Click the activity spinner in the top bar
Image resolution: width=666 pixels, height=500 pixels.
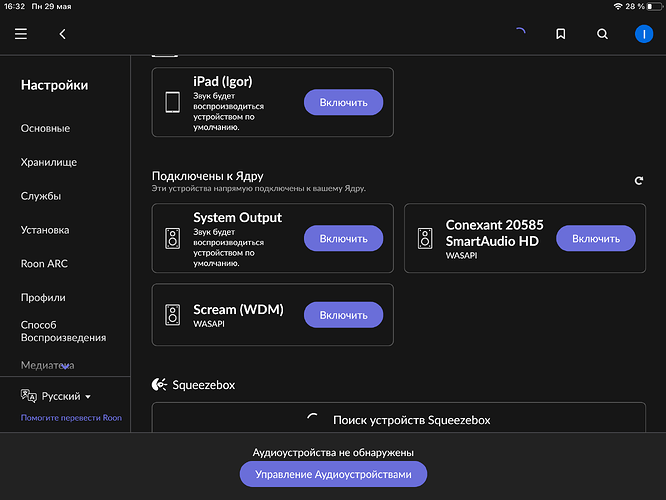tap(520, 33)
